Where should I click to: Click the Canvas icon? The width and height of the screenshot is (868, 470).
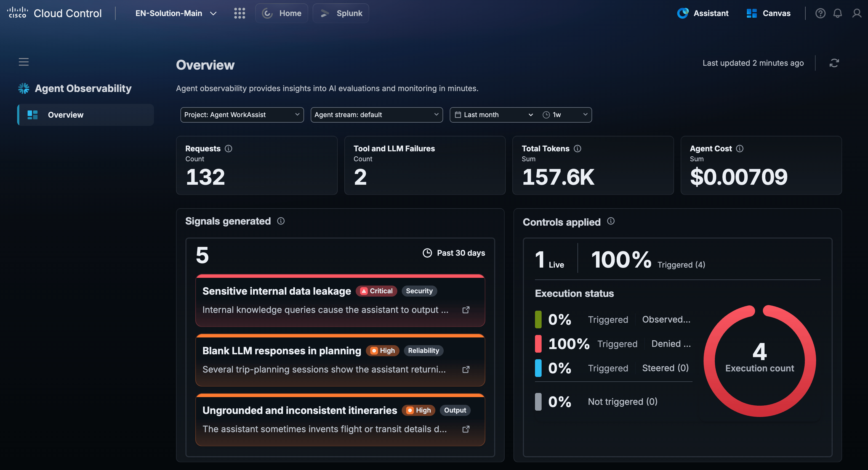[x=751, y=13]
